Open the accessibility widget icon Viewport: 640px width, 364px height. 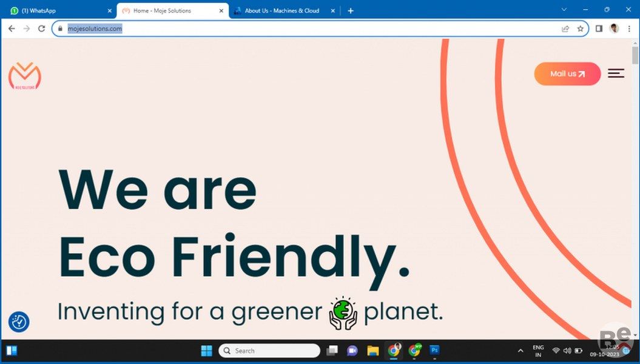[x=19, y=322]
